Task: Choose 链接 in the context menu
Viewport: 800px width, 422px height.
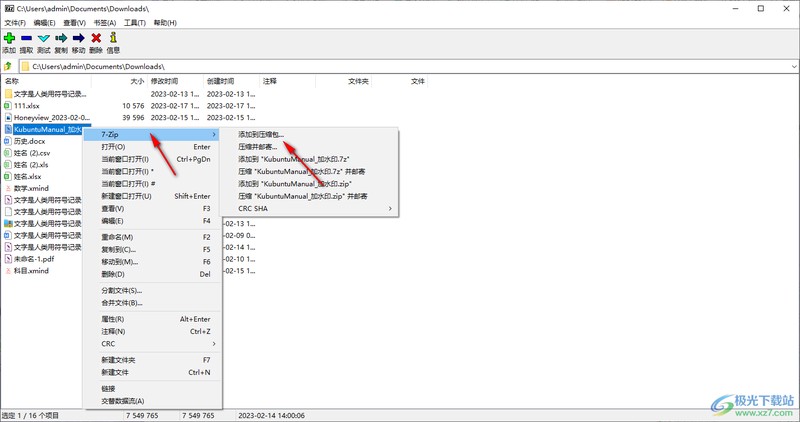Action: pos(153,388)
